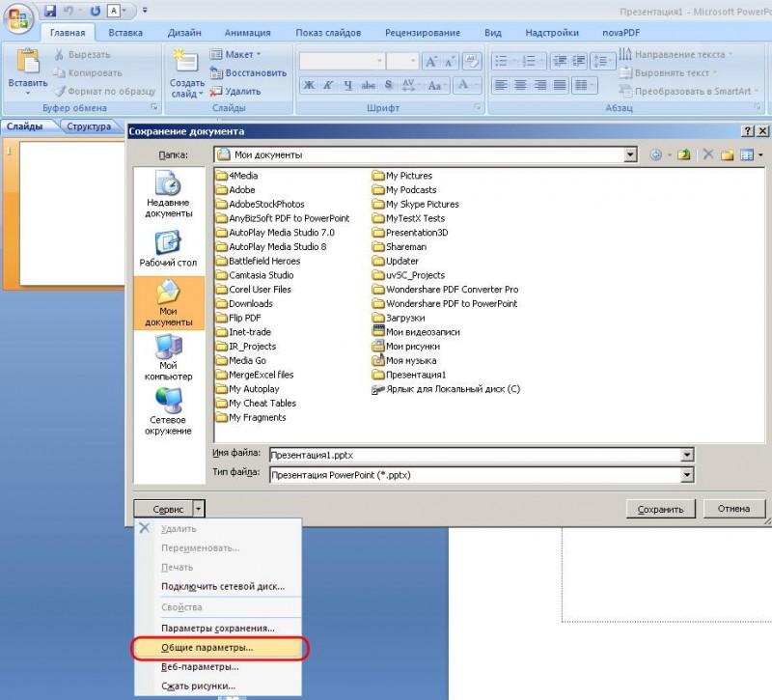Select the Презентация1 folder

pyautogui.click(x=409, y=375)
